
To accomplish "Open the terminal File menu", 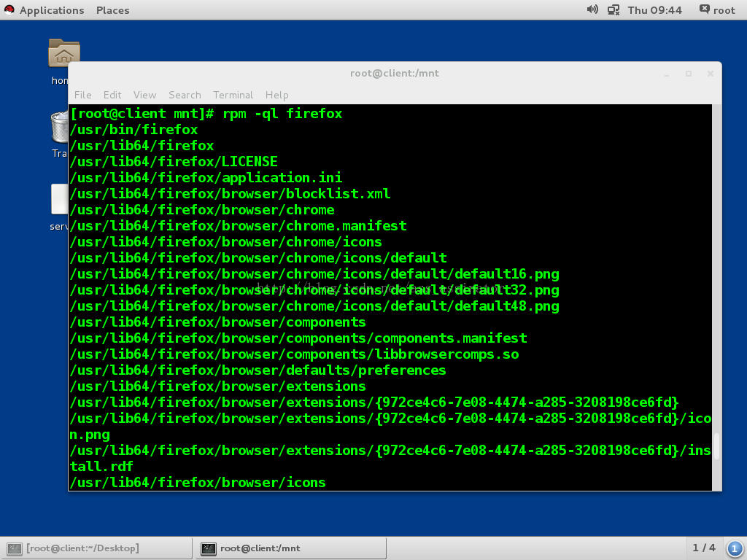I will (83, 95).
